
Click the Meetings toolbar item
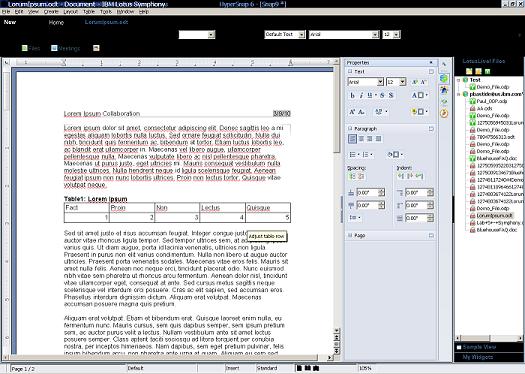(x=66, y=48)
